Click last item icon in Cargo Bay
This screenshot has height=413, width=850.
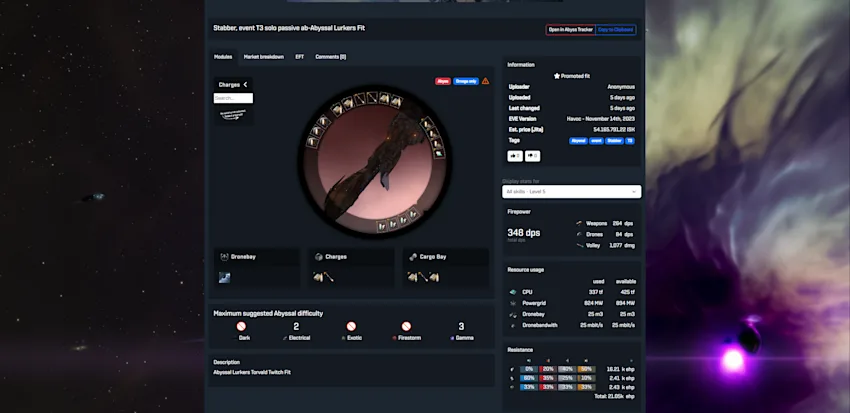coord(434,278)
